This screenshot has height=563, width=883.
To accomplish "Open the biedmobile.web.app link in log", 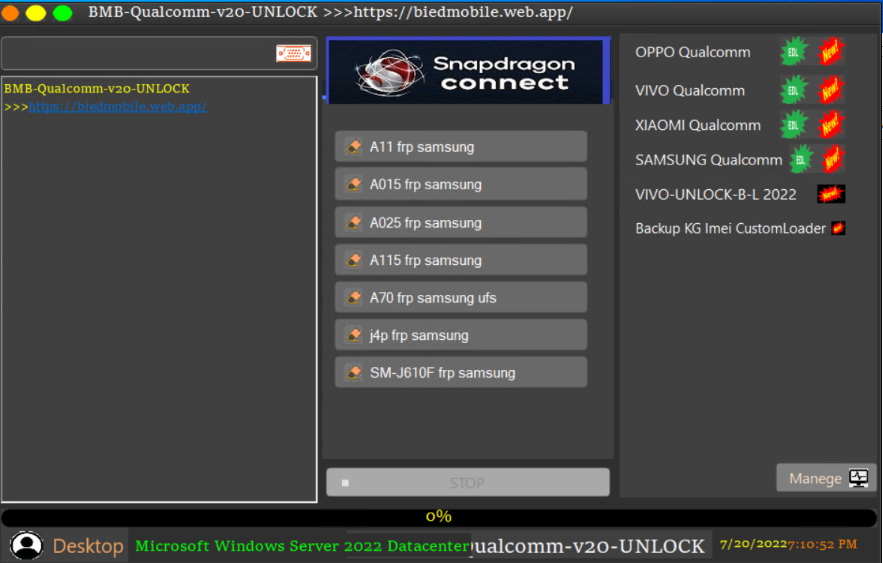I will tap(118, 106).
